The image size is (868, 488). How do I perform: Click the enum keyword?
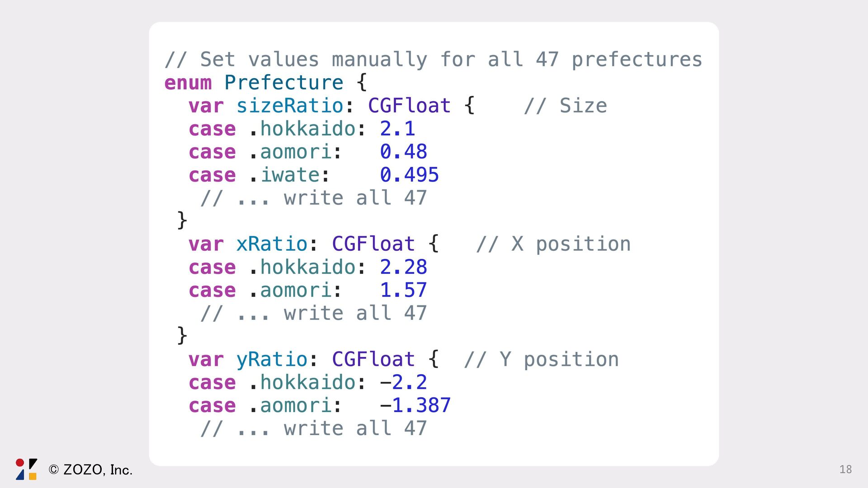(188, 83)
